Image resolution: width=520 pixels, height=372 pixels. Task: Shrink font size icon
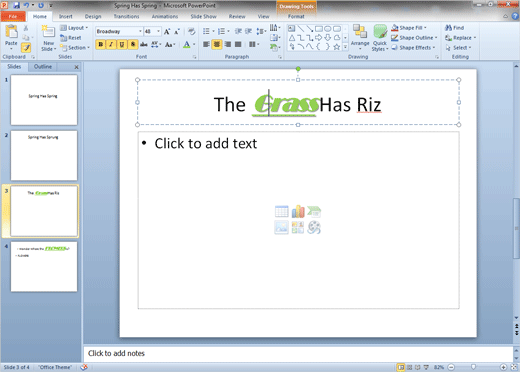177,32
